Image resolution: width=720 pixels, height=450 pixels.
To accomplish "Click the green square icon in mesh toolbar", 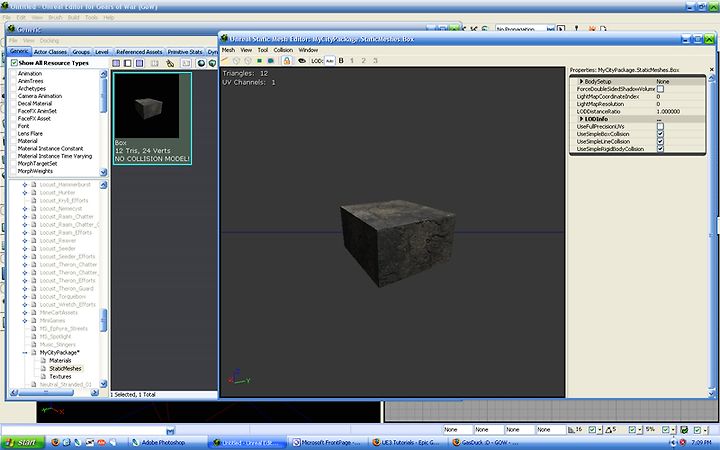I will [259, 61].
